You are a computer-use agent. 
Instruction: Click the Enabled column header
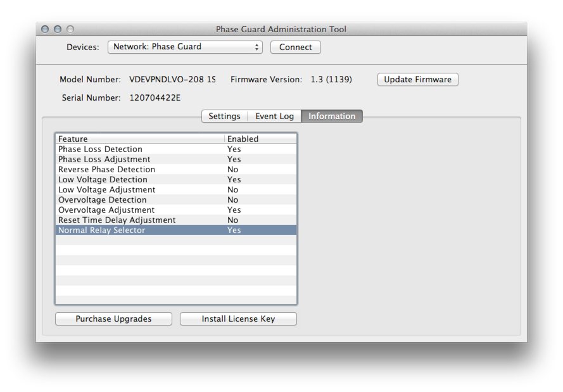click(261, 139)
